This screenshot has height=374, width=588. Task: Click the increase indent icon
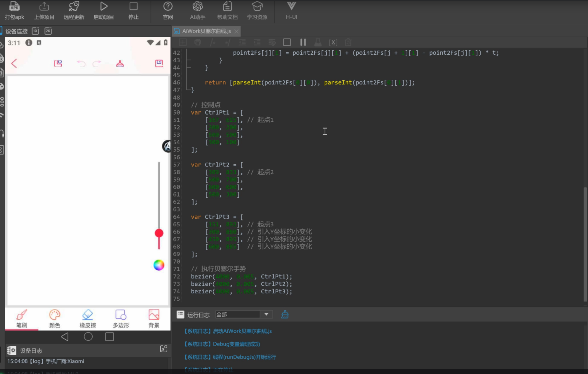click(257, 42)
